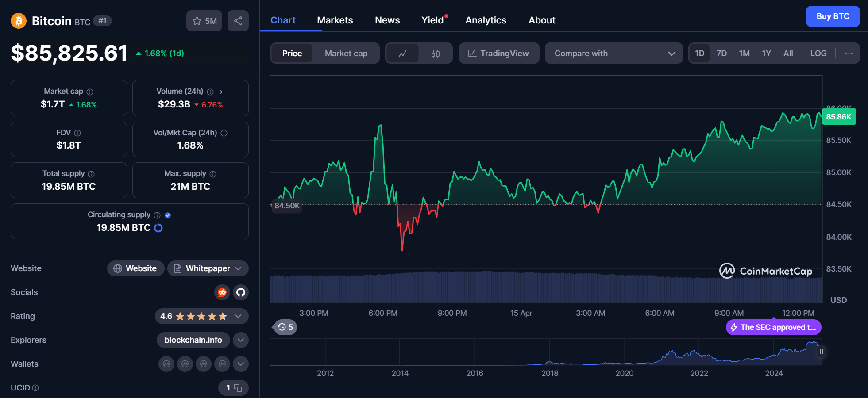Add Bitcoin to watchlist via star button
Screen dimensions: 868x398
[204, 21]
